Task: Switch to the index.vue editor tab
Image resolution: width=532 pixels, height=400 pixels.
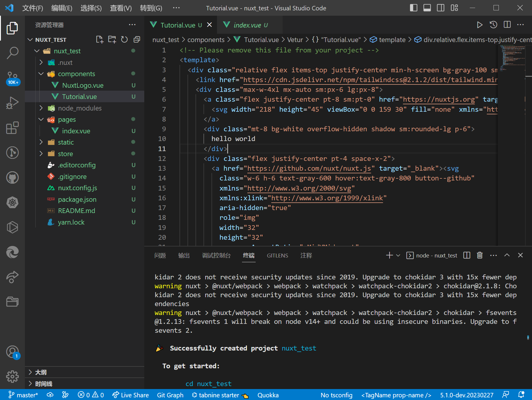Action: [x=249, y=25]
